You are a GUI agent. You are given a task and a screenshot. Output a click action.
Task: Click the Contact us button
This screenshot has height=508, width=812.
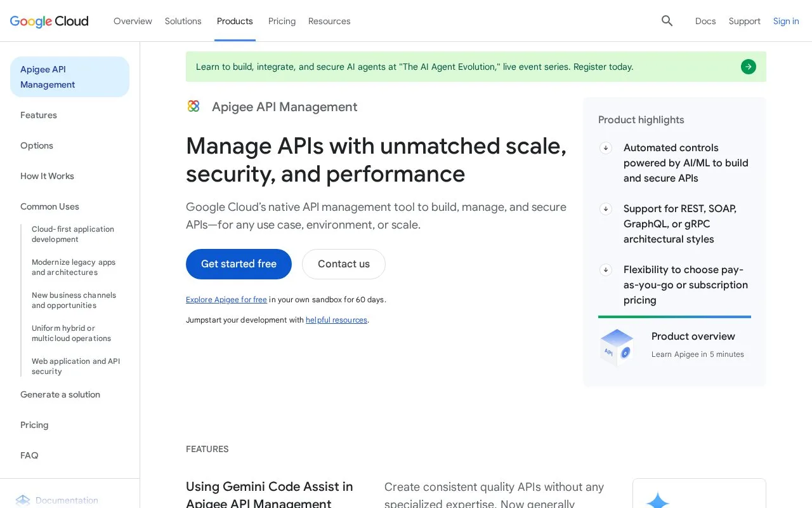(344, 264)
